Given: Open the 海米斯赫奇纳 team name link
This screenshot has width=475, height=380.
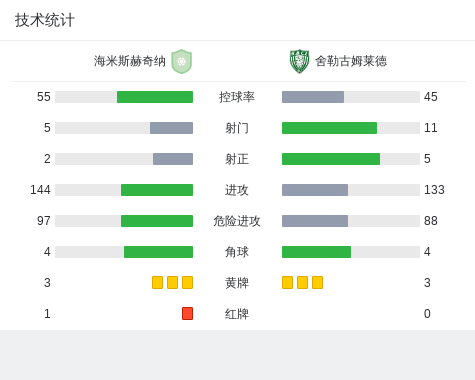Looking at the screenshot, I should (x=130, y=61).
